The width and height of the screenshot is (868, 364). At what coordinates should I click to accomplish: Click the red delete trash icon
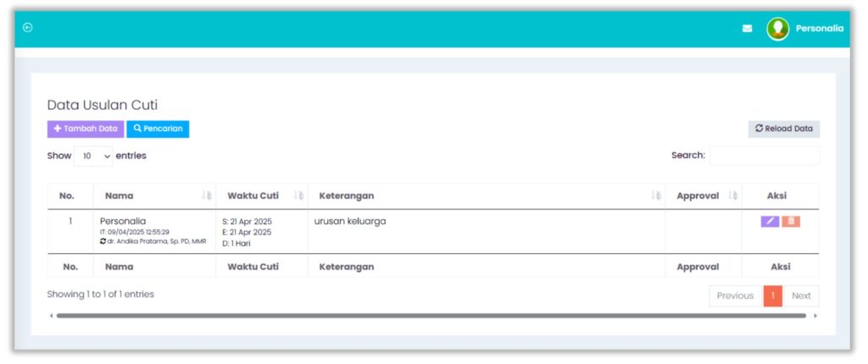791,221
